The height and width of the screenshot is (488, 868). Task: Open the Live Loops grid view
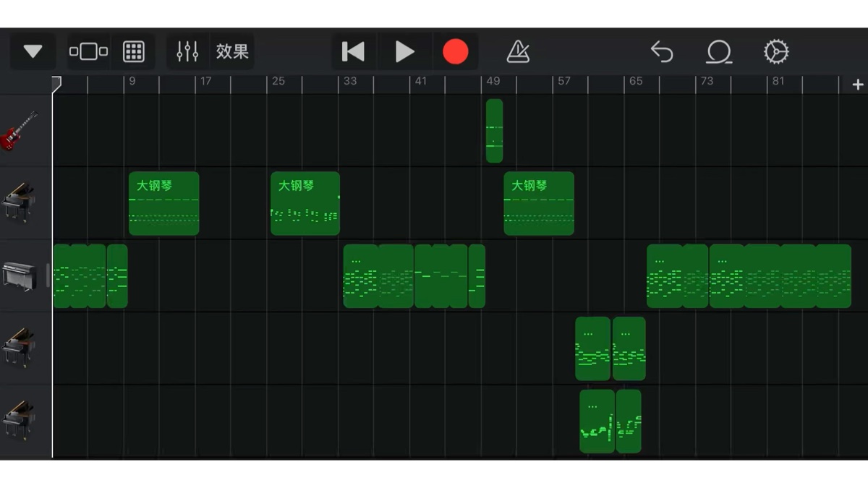(134, 51)
